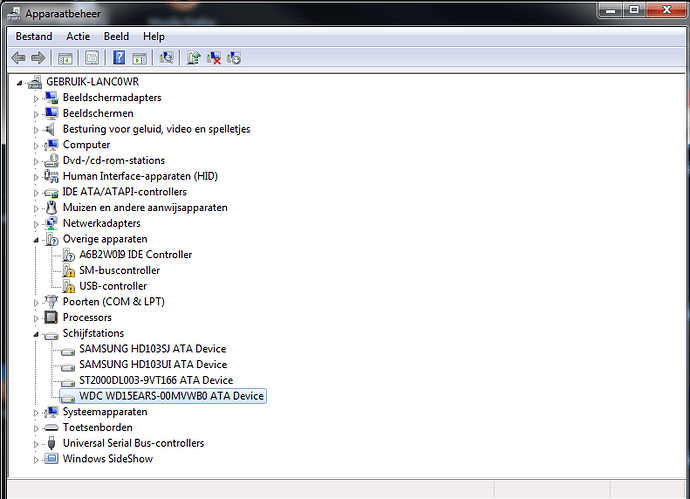
Task: Click the Poorten (COM & LPT) port icon
Action: click(x=51, y=302)
